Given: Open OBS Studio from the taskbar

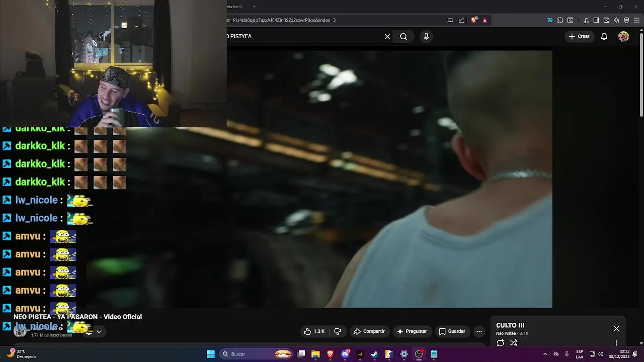Looking at the screenshot, I should [x=419, y=354].
